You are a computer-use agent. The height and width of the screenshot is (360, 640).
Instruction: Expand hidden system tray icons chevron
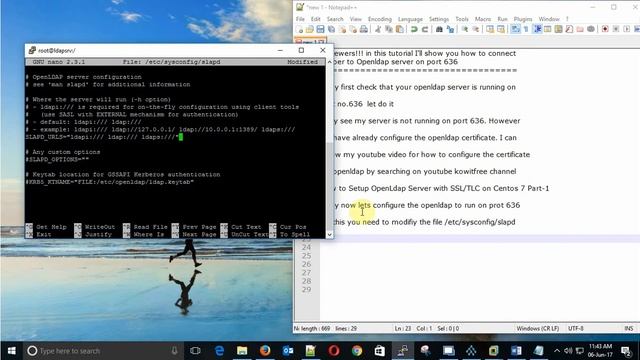tap(557, 351)
